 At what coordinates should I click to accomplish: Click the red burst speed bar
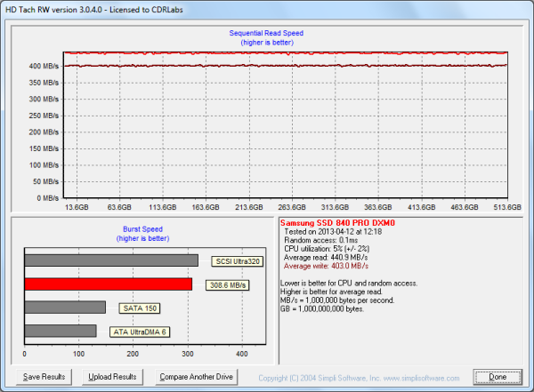pos(108,284)
